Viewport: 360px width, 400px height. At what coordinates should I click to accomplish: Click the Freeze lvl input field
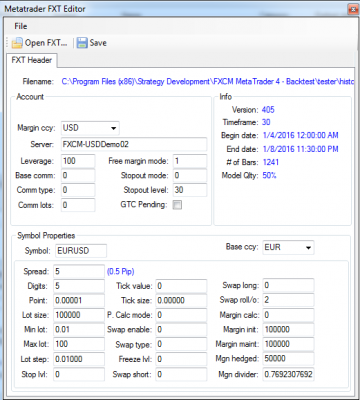click(x=181, y=359)
